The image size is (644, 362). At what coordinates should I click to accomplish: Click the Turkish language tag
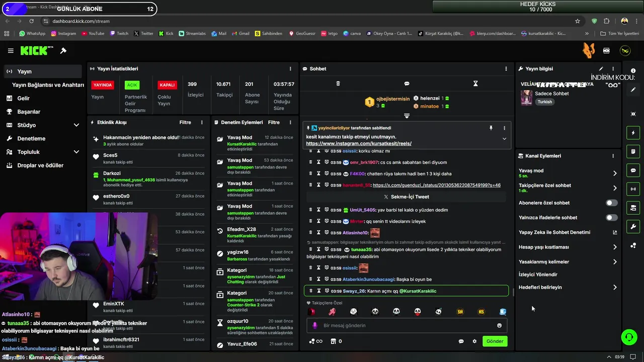pyautogui.click(x=544, y=102)
